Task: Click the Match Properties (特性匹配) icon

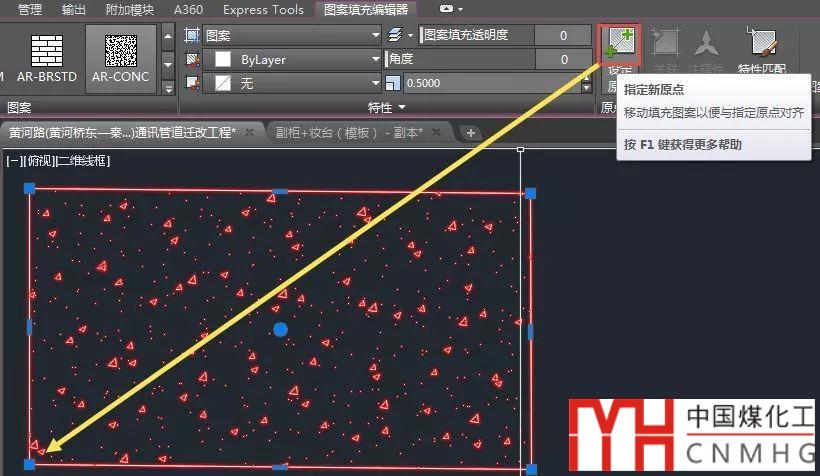Action: click(x=765, y=52)
